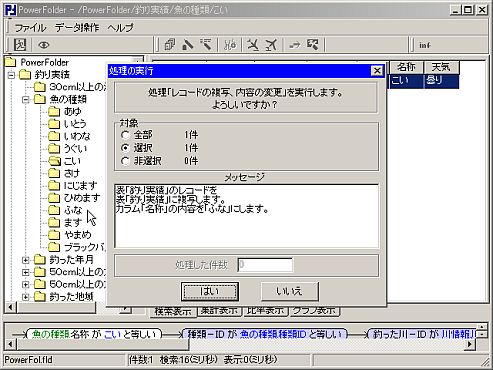Screen dimensions: 493x370
Task: Click the PowerFol.fld status bar entry
Action: [x=29, y=360]
